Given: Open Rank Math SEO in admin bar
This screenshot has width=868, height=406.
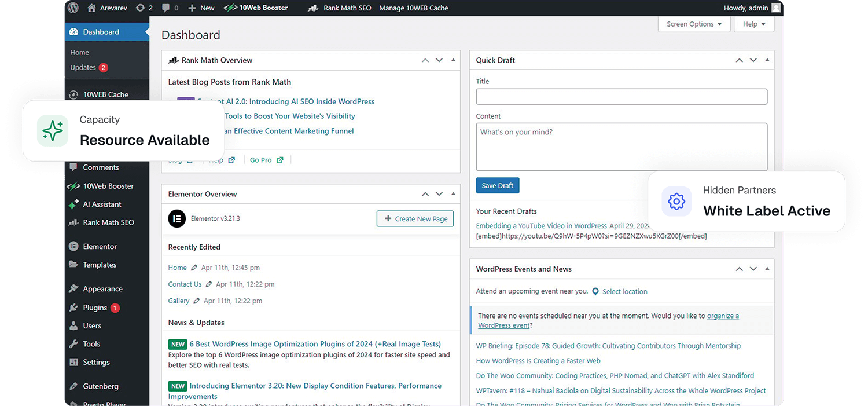Looking at the screenshot, I should tap(339, 8).
